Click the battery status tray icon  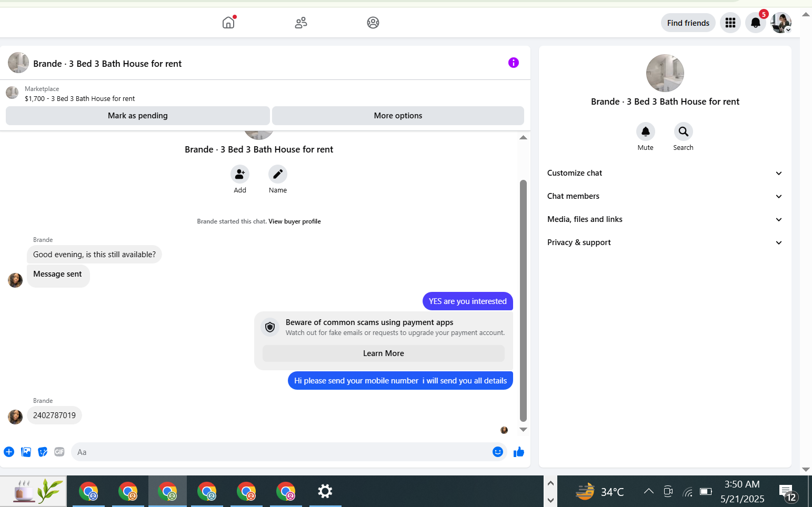tap(706, 491)
